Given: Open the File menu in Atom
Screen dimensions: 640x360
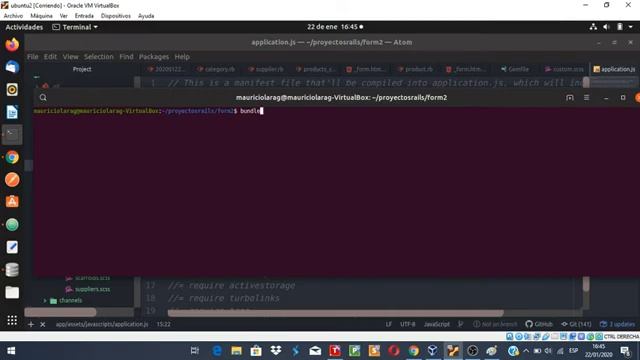Looking at the screenshot, I should tap(33, 57).
